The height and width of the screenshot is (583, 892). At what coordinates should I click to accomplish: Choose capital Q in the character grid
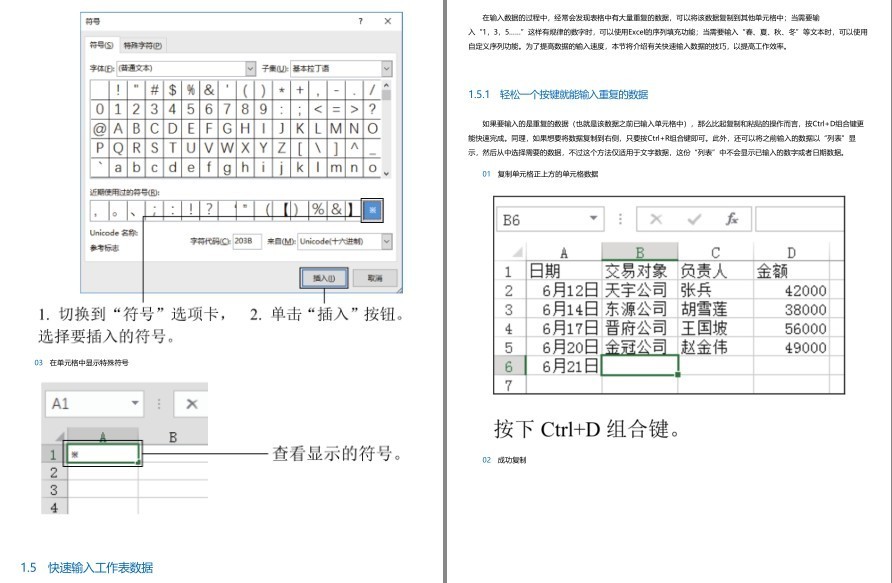pos(118,148)
